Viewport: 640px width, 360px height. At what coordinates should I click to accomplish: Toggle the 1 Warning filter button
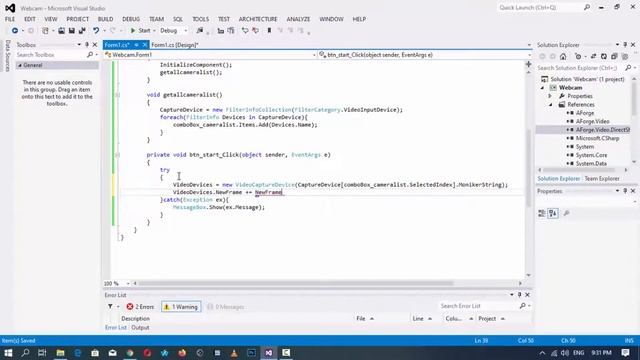181,307
